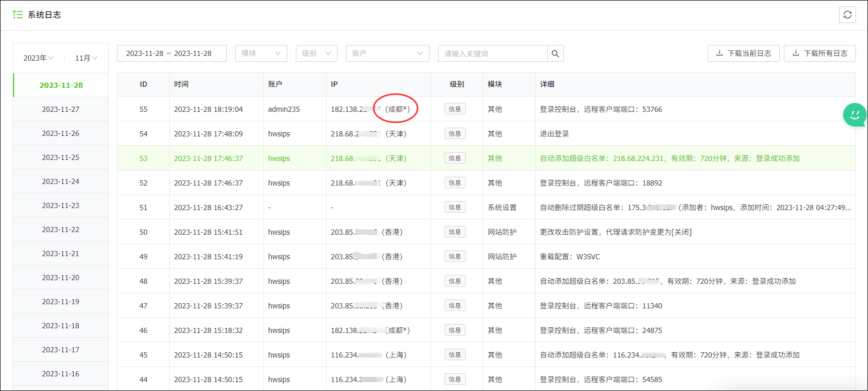Select date 2023-11-28 in sidebar
Image resolution: width=868 pixels, height=391 pixels.
tap(61, 85)
